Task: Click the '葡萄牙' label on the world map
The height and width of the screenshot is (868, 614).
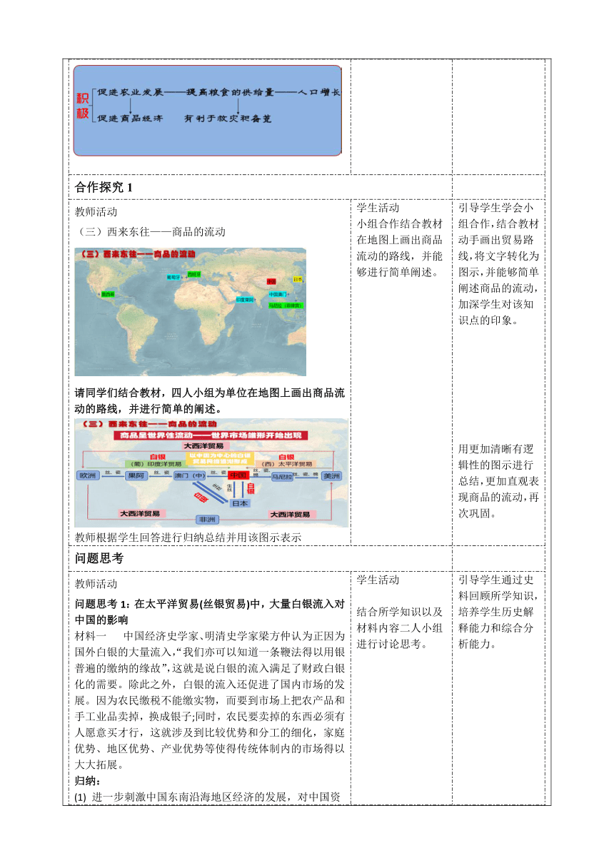Action: 173,277
